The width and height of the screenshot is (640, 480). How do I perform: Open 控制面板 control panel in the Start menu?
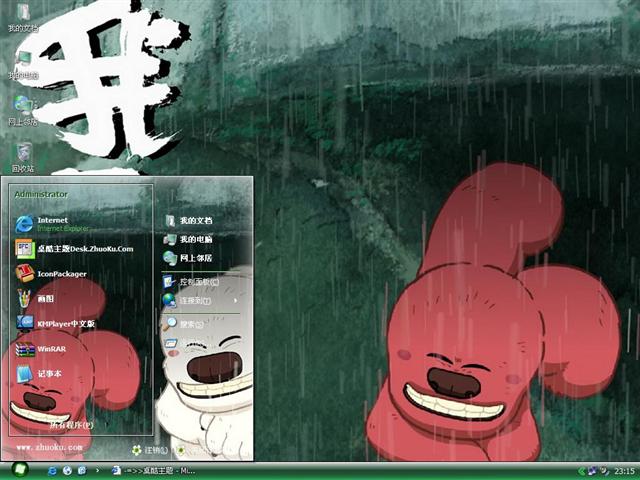(x=191, y=282)
